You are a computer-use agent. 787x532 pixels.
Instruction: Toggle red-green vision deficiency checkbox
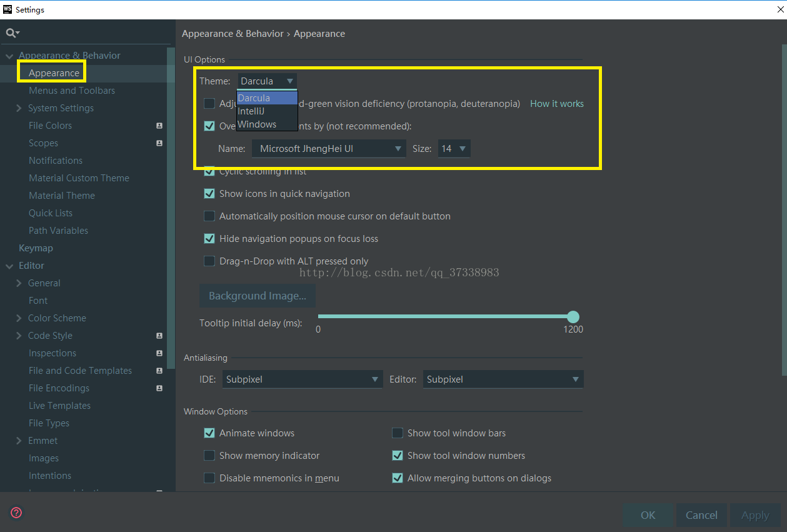click(209, 104)
